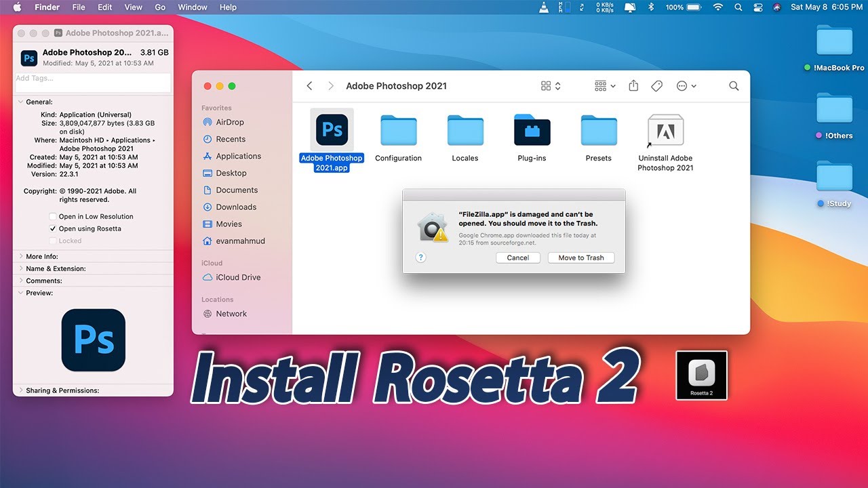
Task: Open Adobe Photoshop 2021.app
Action: point(331,129)
